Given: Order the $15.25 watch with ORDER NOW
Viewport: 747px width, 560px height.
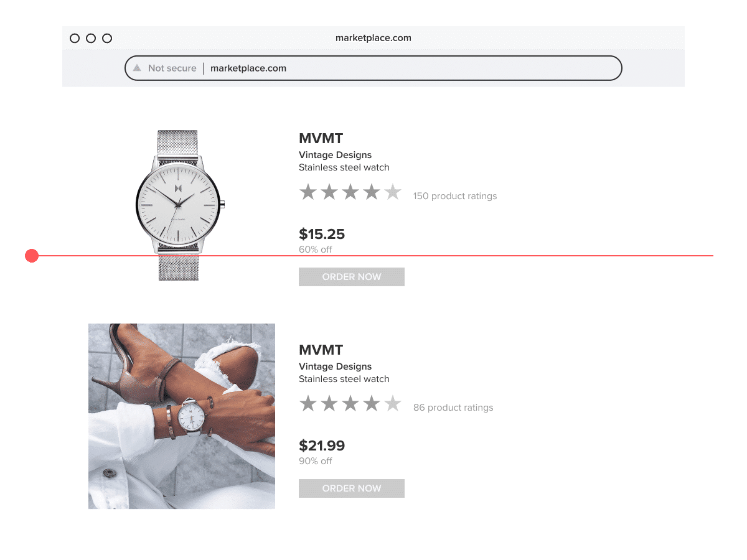Looking at the screenshot, I should 352,277.
